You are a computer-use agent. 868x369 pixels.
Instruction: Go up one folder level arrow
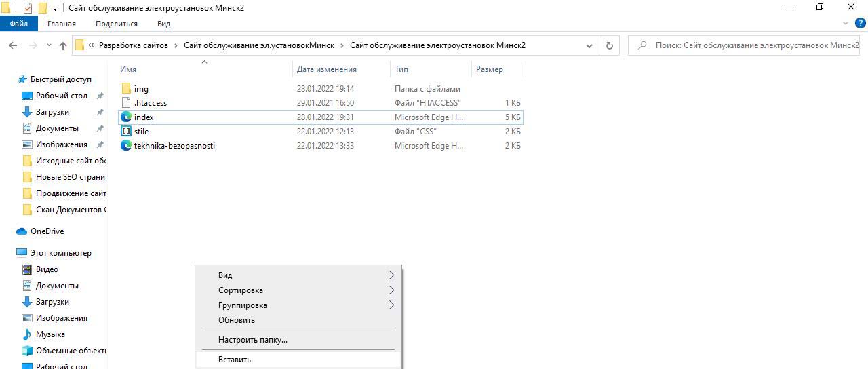coord(63,45)
